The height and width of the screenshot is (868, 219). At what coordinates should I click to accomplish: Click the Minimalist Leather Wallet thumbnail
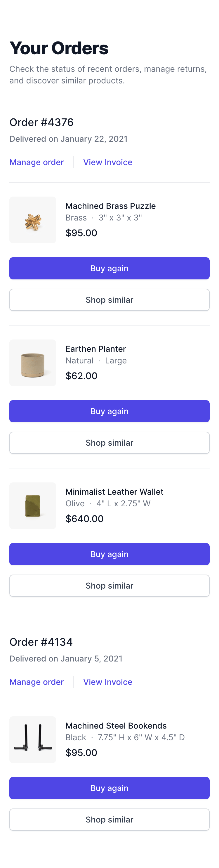point(33,505)
